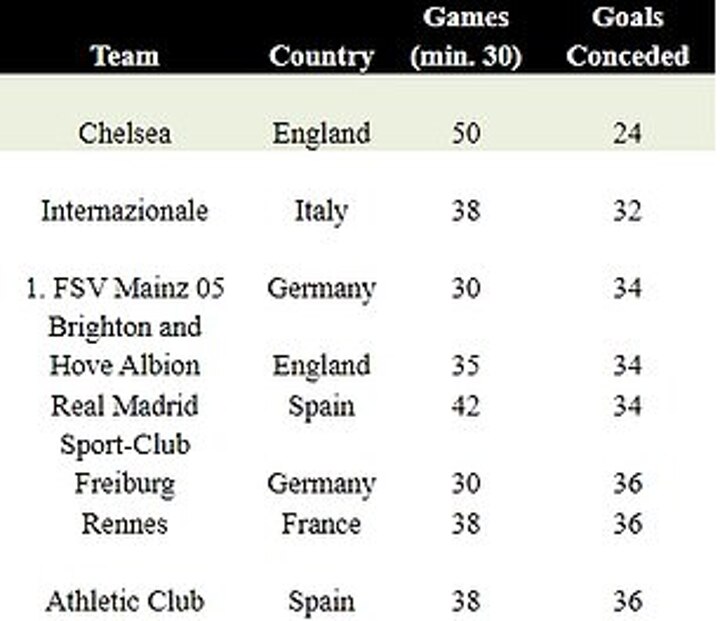
Task: Select the Chelsea team cell
Action: click(125, 133)
